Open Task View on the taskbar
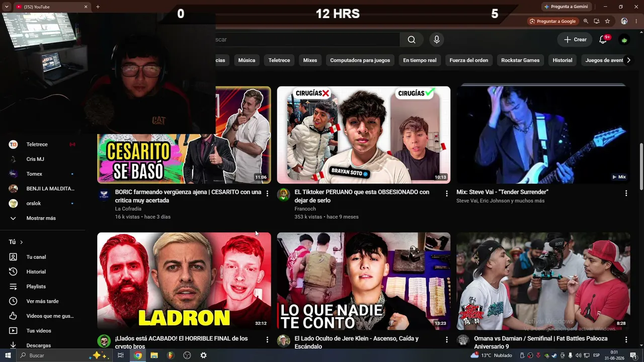Viewport: 644px width, 362px height. (121, 355)
